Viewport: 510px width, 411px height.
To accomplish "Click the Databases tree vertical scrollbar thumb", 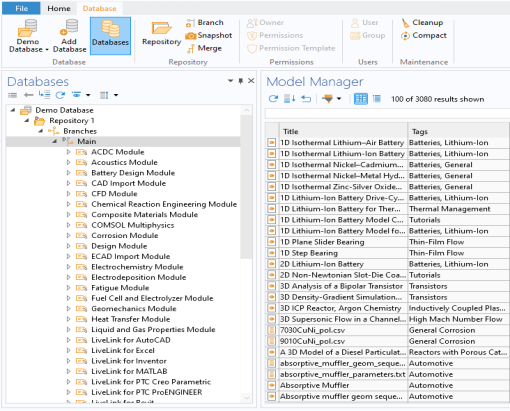I will [x=246, y=187].
